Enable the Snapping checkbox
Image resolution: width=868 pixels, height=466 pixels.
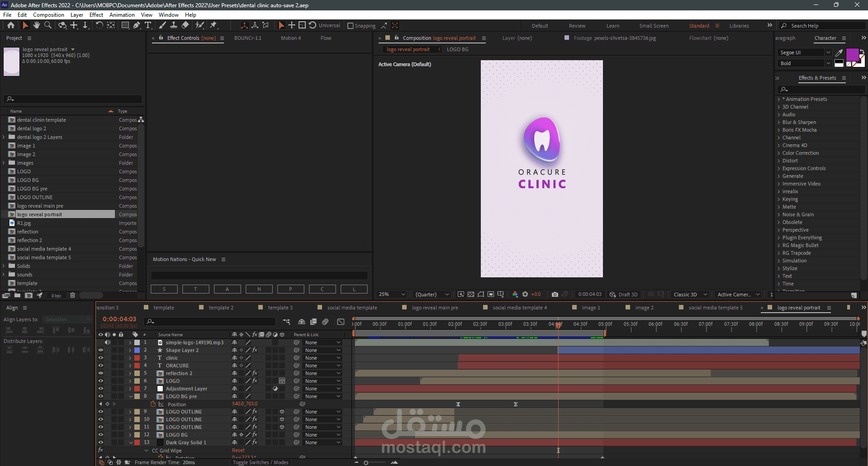tap(351, 26)
